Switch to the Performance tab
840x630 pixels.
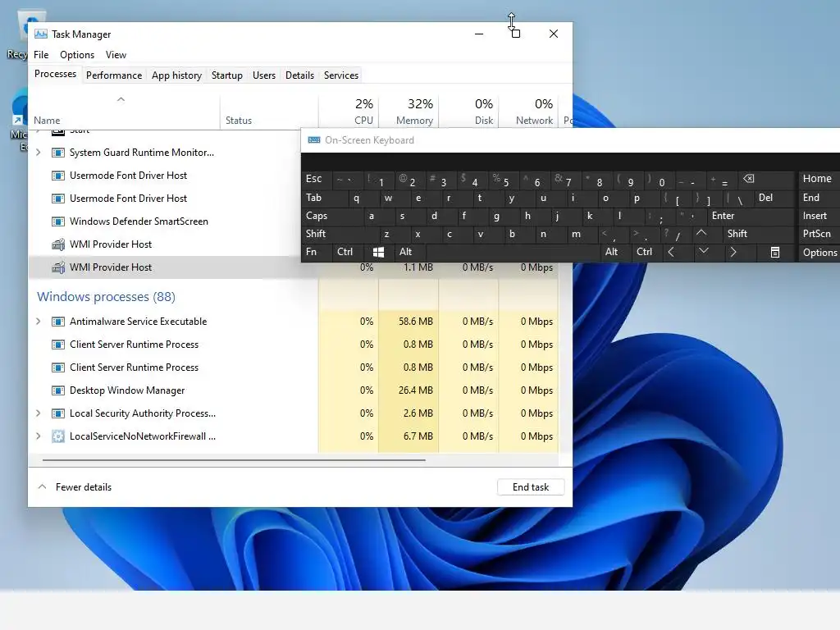click(113, 75)
